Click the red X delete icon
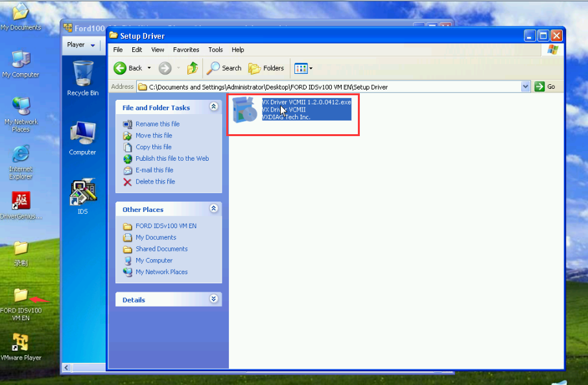The width and height of the screenshot is (588, 385). click(x=128, y=182)
